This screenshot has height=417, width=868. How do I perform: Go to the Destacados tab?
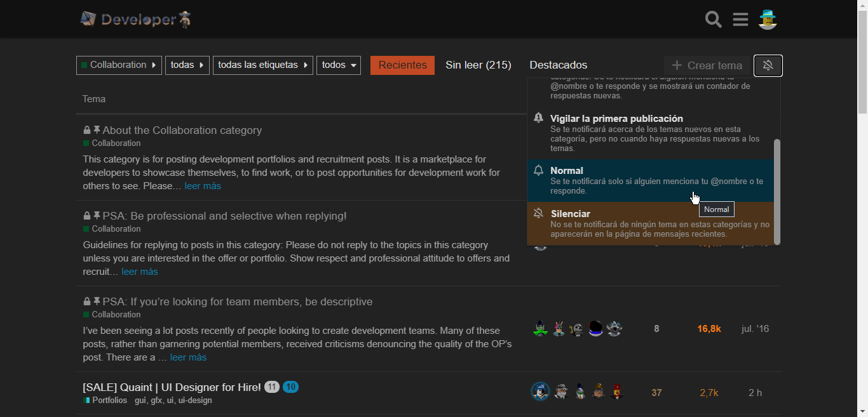(558, 65)
